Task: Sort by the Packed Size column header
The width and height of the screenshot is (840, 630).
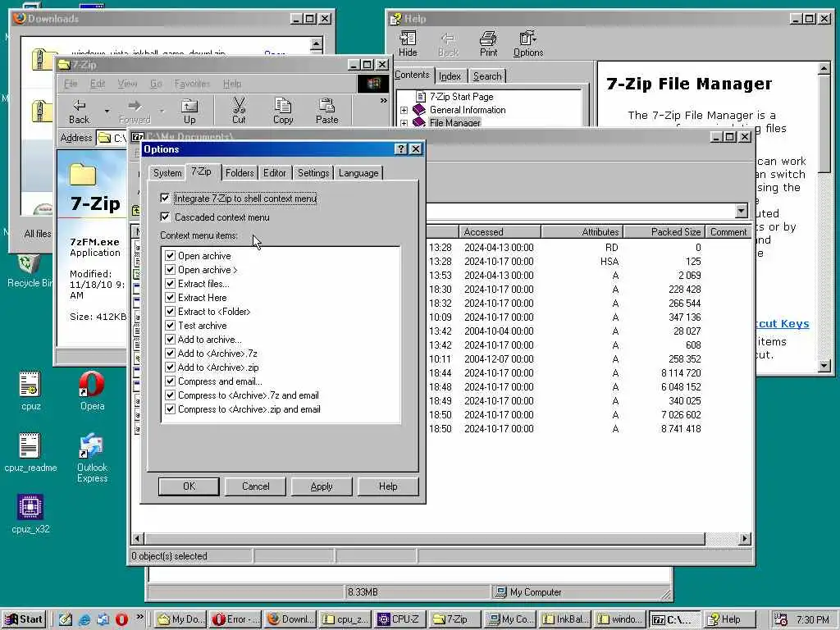Action: coord(663,232)
